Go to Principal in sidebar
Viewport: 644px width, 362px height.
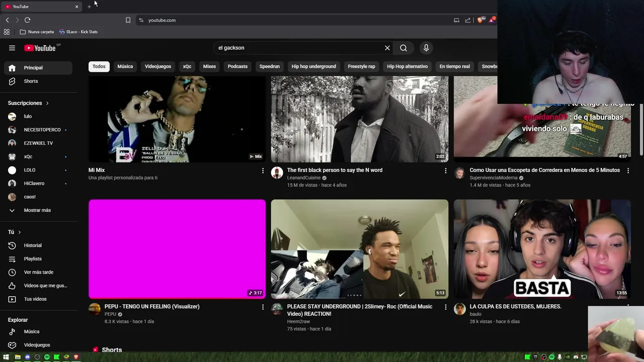pos(38,68)
